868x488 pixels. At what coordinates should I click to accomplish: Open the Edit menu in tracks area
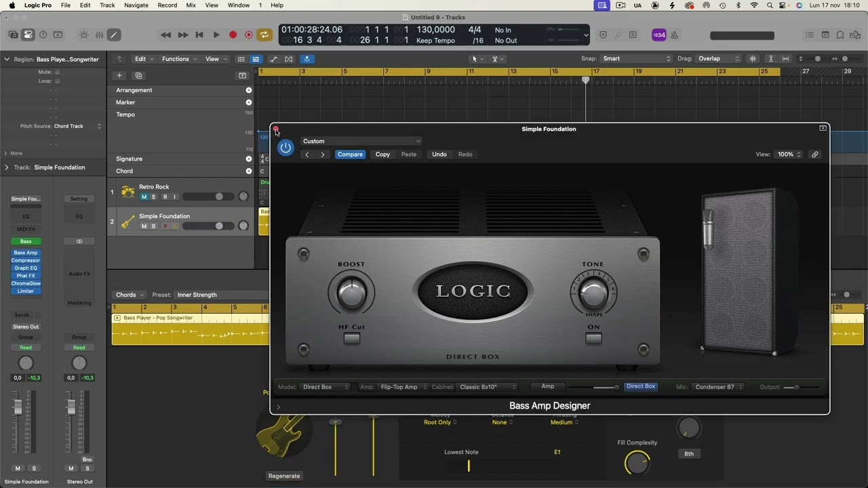point(144,59)
